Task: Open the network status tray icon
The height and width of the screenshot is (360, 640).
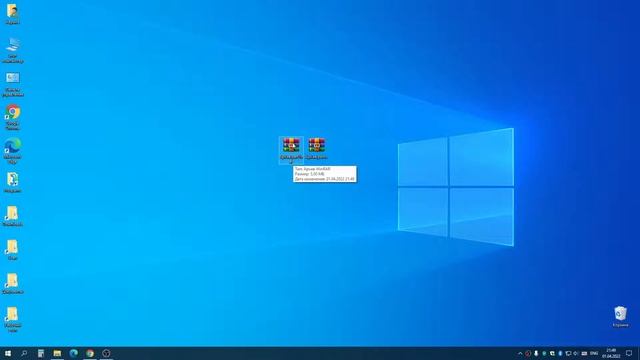Action: pos(568,353)
